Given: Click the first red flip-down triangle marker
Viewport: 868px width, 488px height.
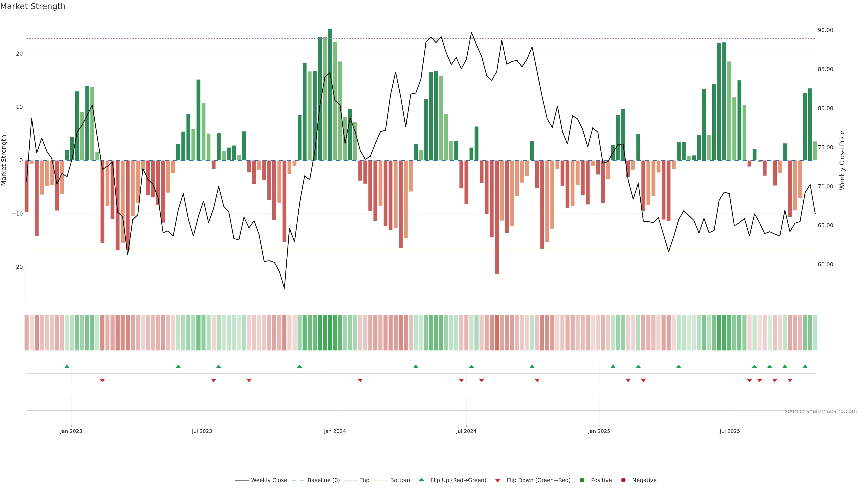Looking at the screenshot, I should point(102,380).
